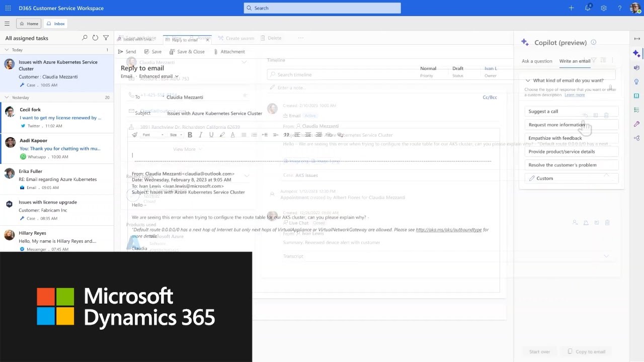Open the knowledge book icon in side rail
Image resolution: width=644 pixels, height=362 pixels.
click(x=636, y=96)
